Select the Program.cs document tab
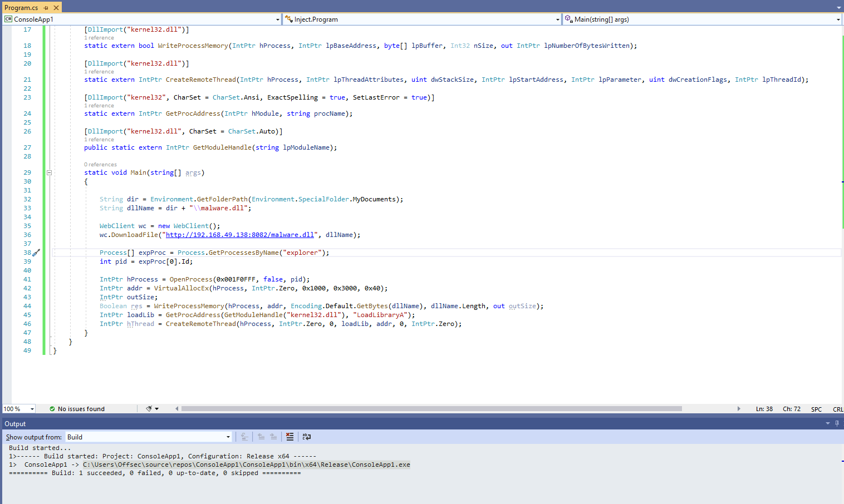844x504 pixels. (22, 8)
